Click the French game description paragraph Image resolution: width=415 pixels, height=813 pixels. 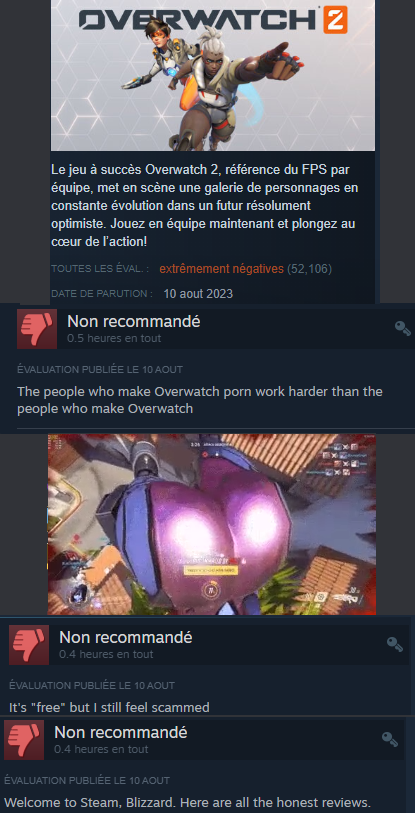(207, 206)
